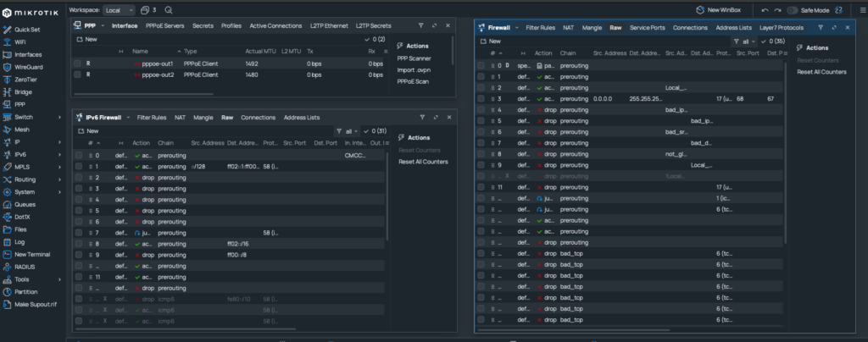
Task: Check IPv6 Firewall rule 9 checkbox
Action: pyautogui.click(x=79, y=255)
